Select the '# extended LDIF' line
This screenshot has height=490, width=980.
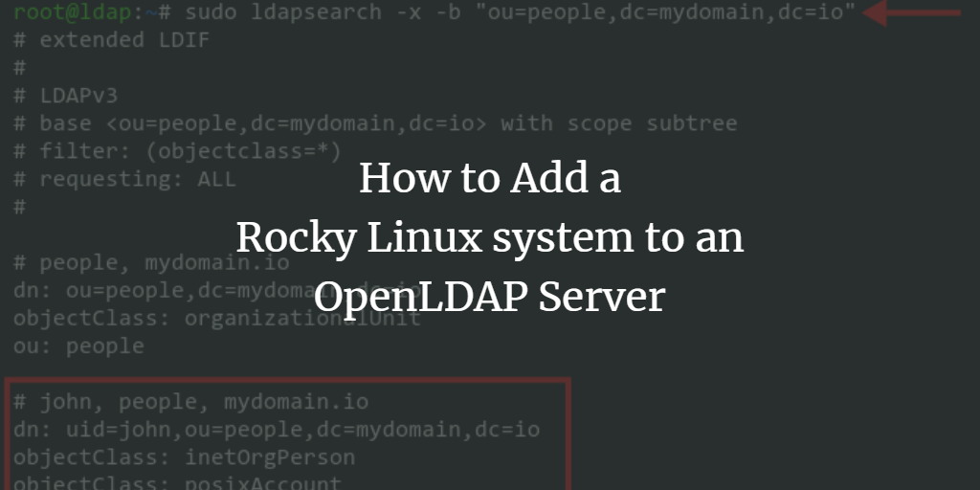click(111, 40)
